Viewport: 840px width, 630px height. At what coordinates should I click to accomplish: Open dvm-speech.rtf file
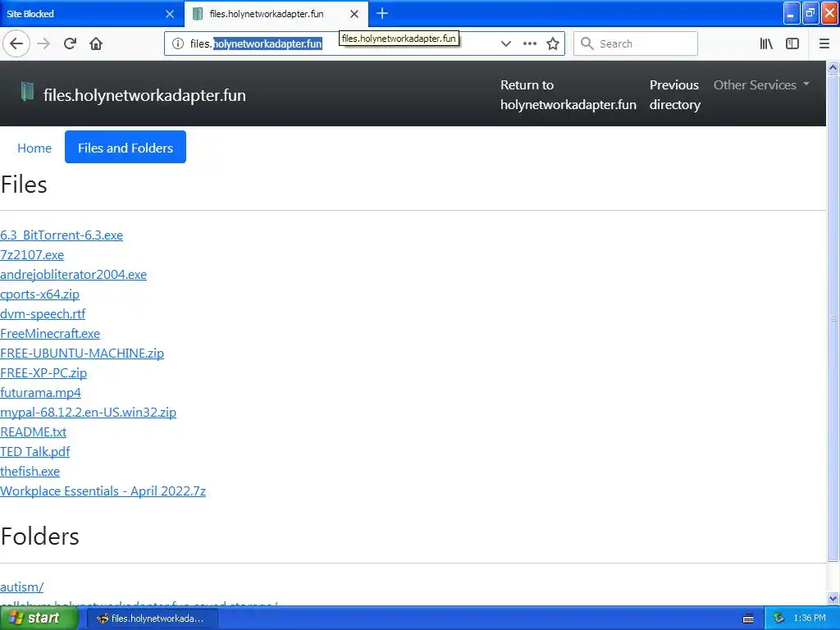click(x=43, y=314)
